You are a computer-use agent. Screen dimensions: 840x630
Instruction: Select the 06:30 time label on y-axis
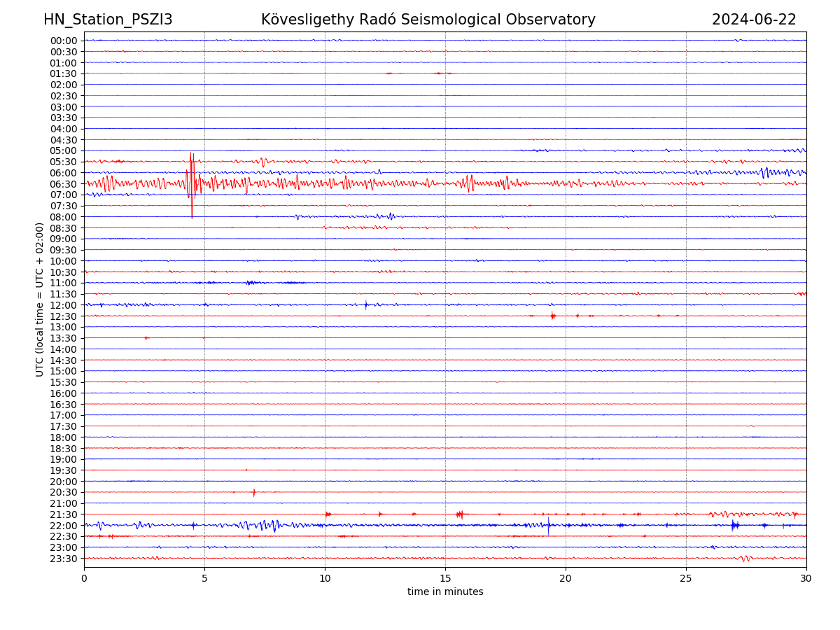click(x=64, y=184)
